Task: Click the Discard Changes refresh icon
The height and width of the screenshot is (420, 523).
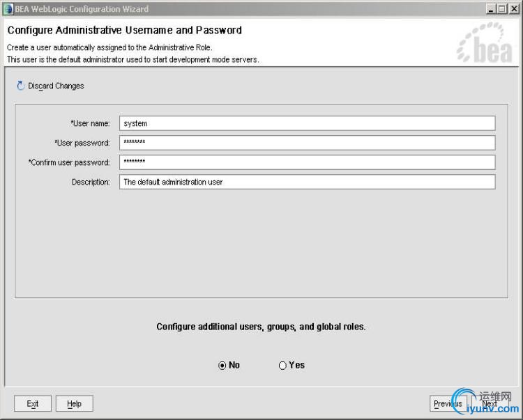Action: coord(21,86)
